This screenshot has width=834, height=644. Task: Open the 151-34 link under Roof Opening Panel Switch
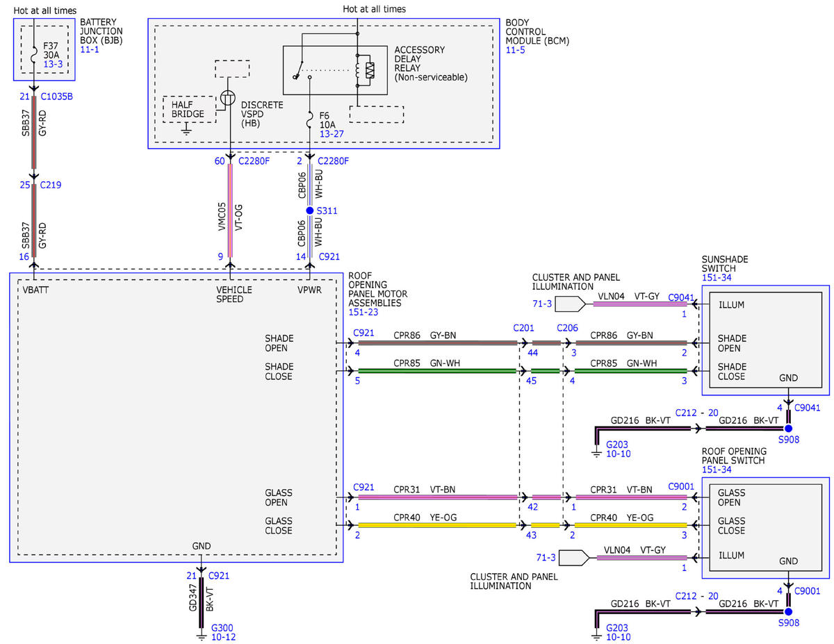tap(716, 470)
